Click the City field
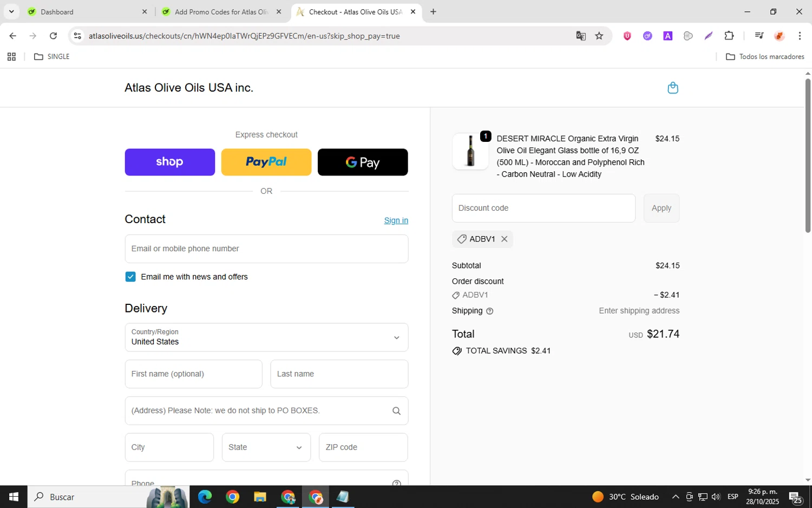The height and width of the screenshot is (508, 812). click(169, 447)
